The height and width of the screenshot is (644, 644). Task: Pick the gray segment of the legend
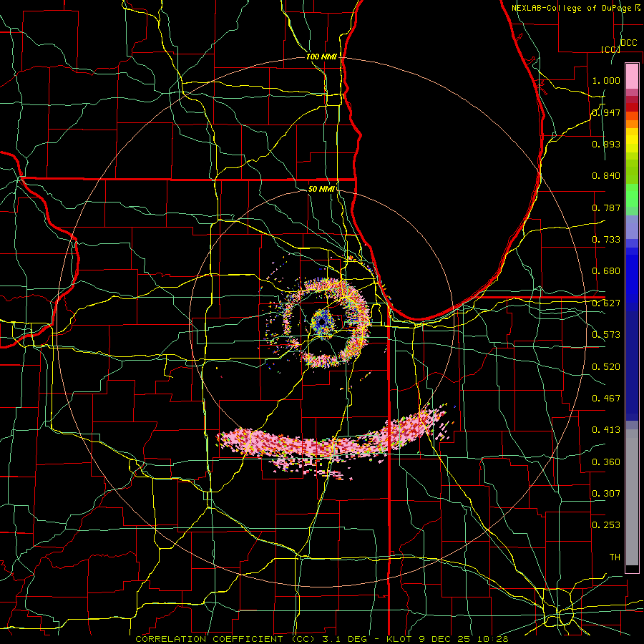(x=632, y=497)
